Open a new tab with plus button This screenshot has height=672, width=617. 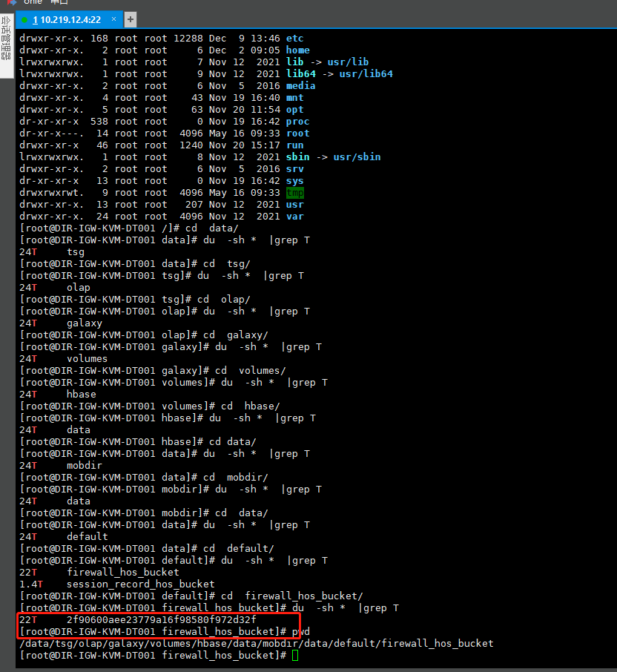[131, 19]
